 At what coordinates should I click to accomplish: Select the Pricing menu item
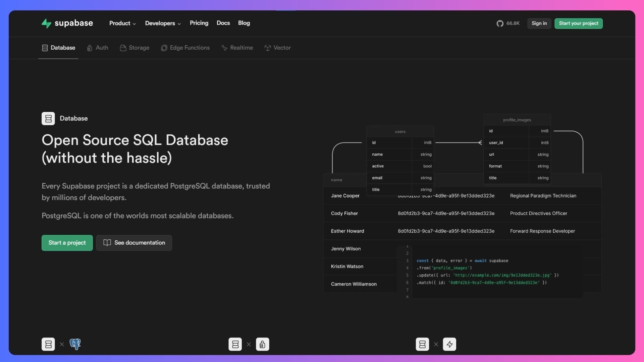click(199, 23)
